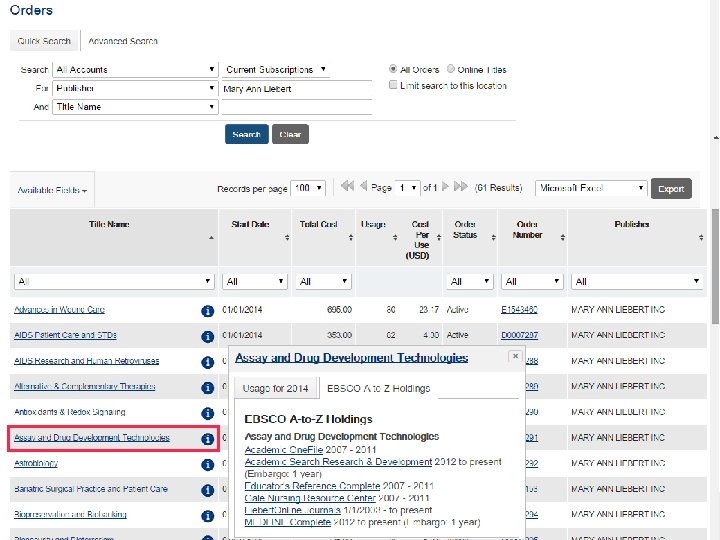Open info icon for Biopreservation and Biobanking
Viewport: 720px width, 540px height.
point(208,516)
